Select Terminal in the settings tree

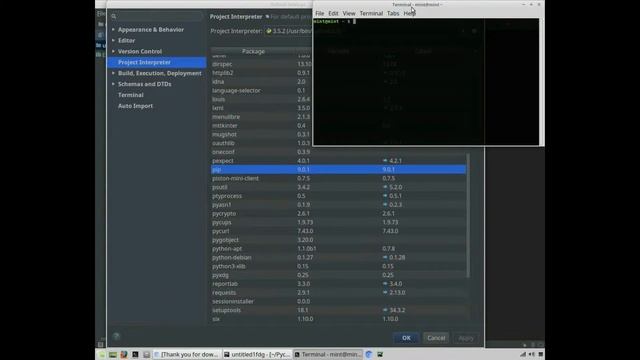click(x=131, y=95)
